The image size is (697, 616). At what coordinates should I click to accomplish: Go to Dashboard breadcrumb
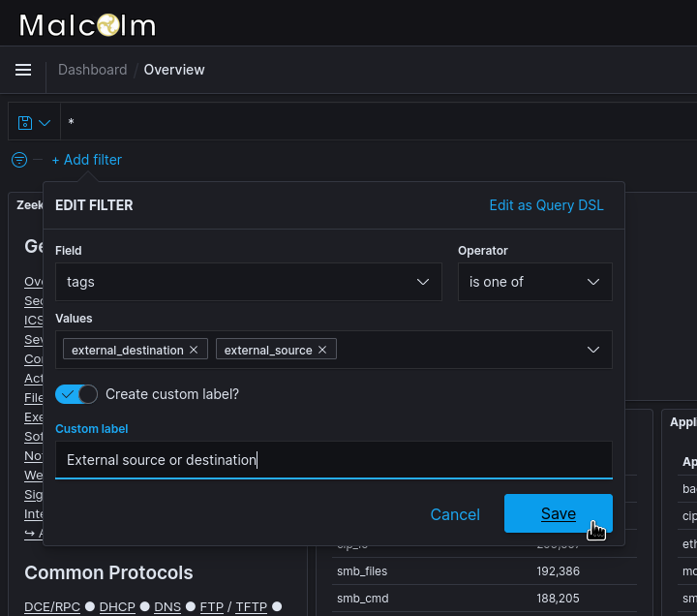(x=93, y=70)
